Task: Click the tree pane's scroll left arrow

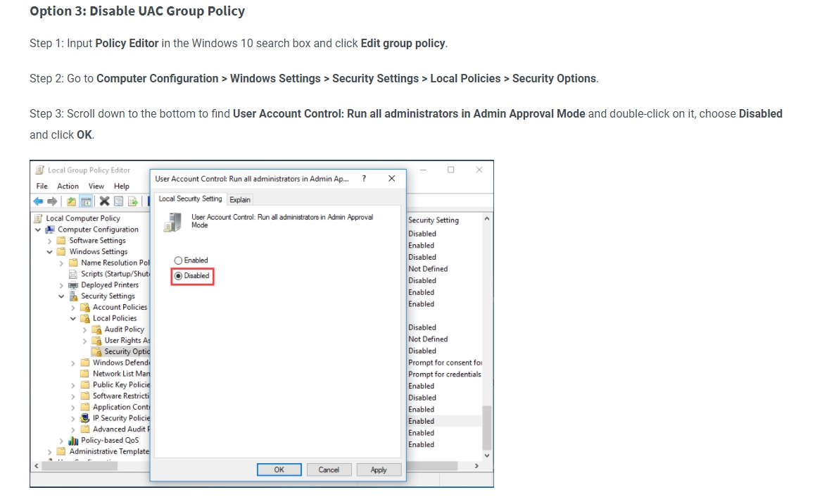Action: point(37,466)
